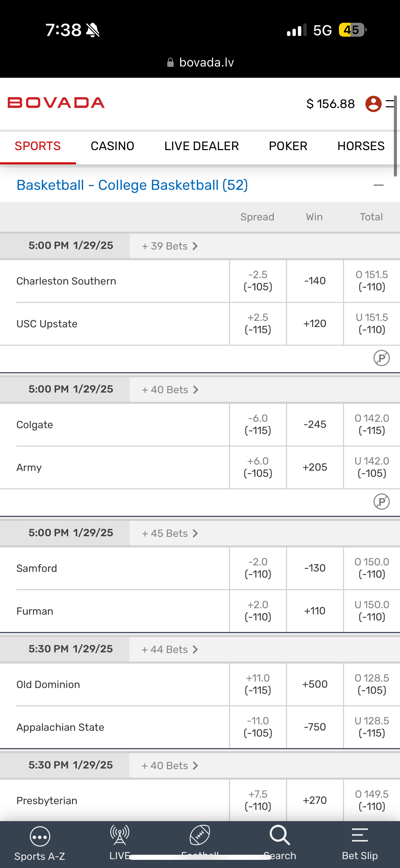Collapse the College Basketball section

pos(378,185)
